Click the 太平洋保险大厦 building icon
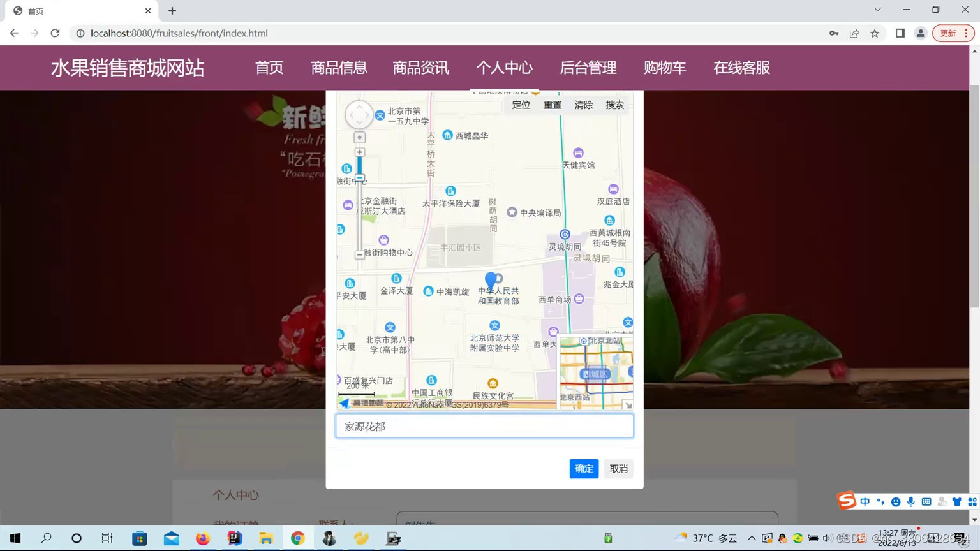Screen dimensions: 980x551 450,191
